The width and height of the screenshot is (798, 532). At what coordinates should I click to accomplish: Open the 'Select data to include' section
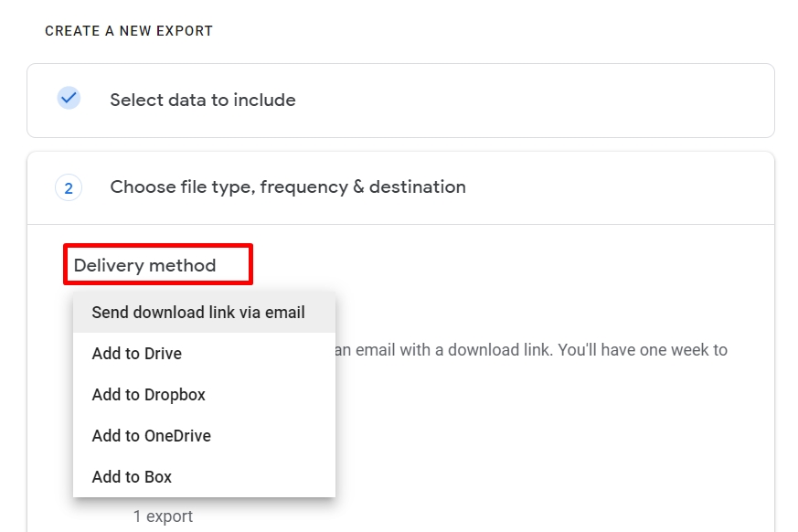coord(400,101)
